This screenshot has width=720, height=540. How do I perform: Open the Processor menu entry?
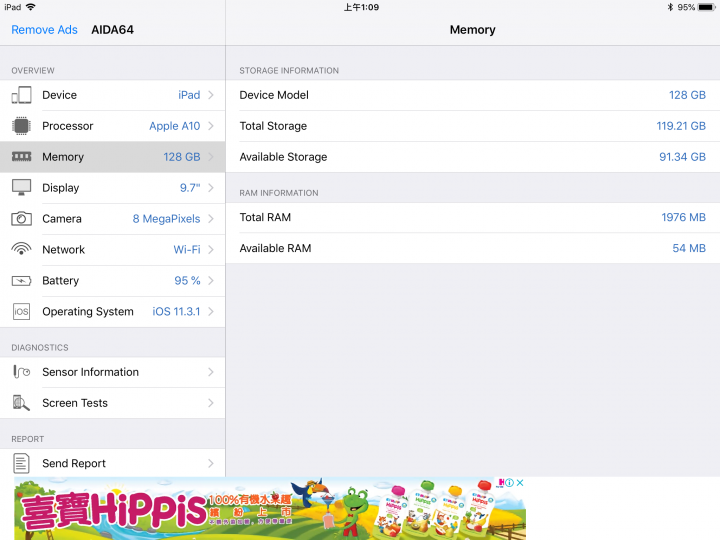tap(112, 126)
